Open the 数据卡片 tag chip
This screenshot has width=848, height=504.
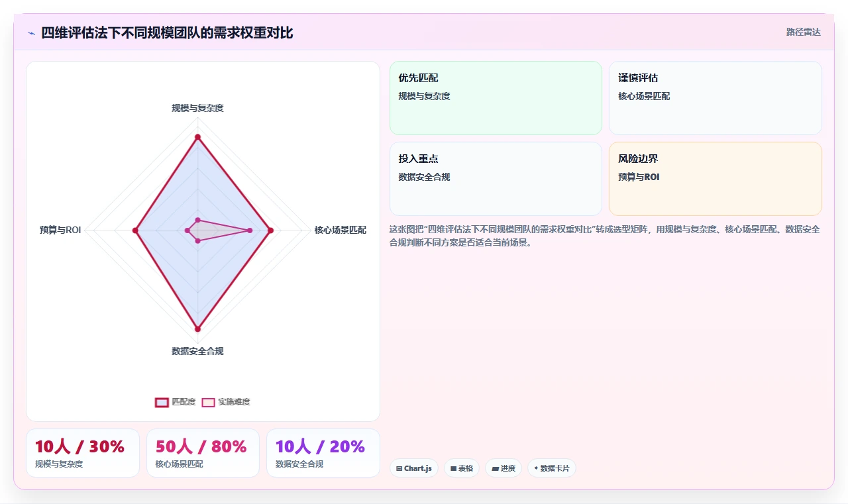tap(552, 468)
